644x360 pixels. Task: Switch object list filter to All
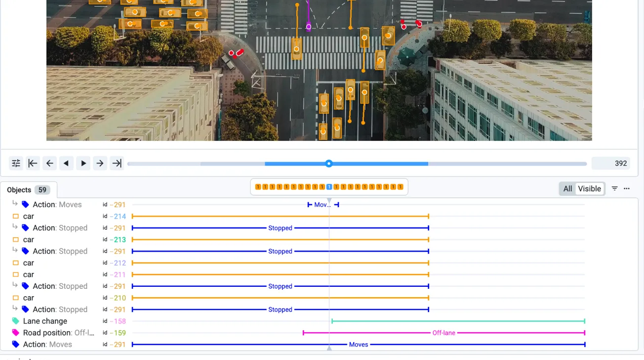(568, 188)
